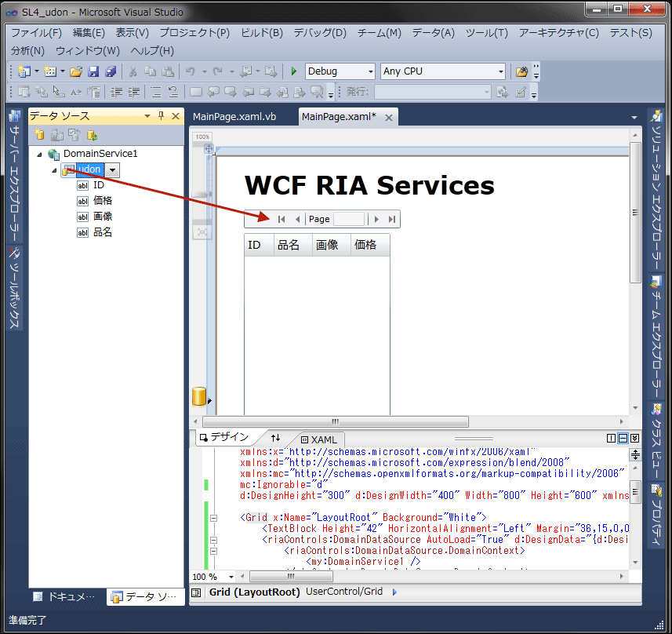Click the Page number input field

click(x=349, y=219)
